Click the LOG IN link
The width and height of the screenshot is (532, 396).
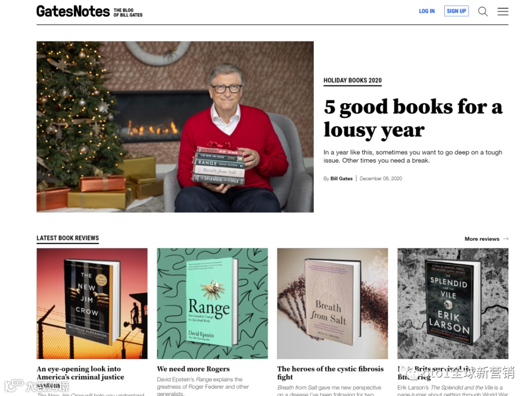tap(427, 11)
